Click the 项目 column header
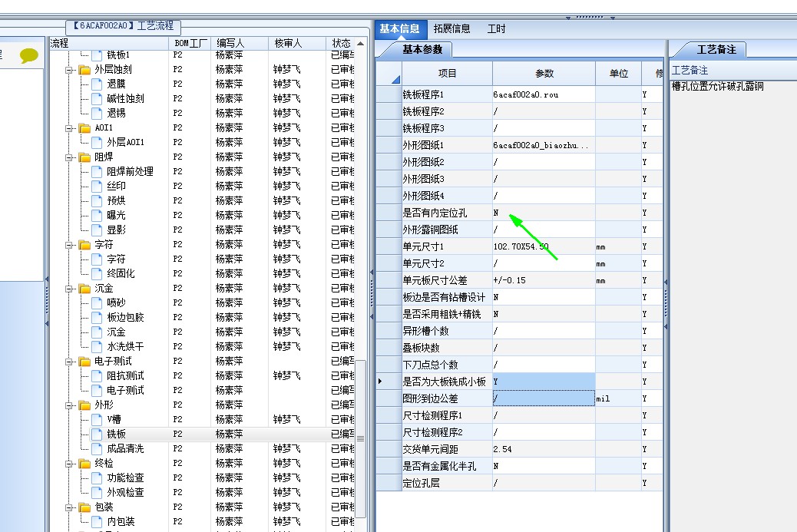The image size is (797, 532). click(x=448, y=74)
